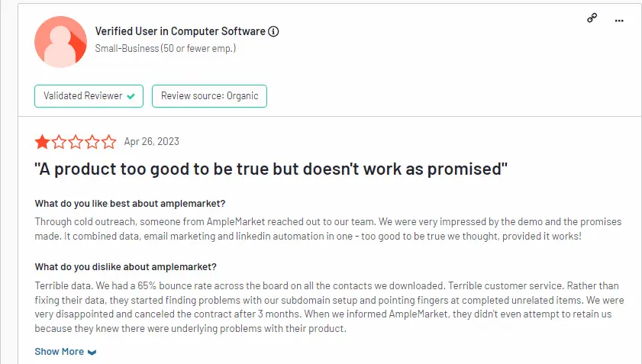Click the filled first rating star
The width and height of the screenshot is (642, 364).
pos(43,142)
